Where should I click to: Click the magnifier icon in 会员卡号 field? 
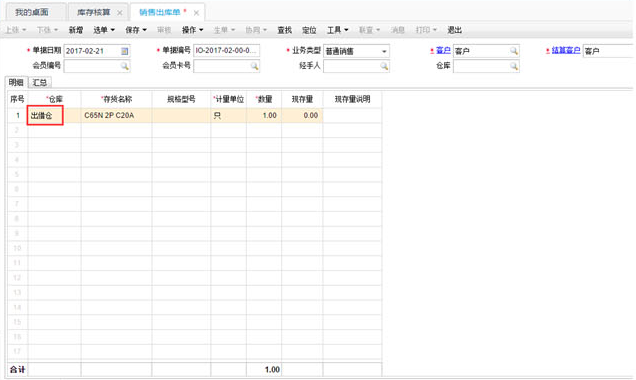254,66
